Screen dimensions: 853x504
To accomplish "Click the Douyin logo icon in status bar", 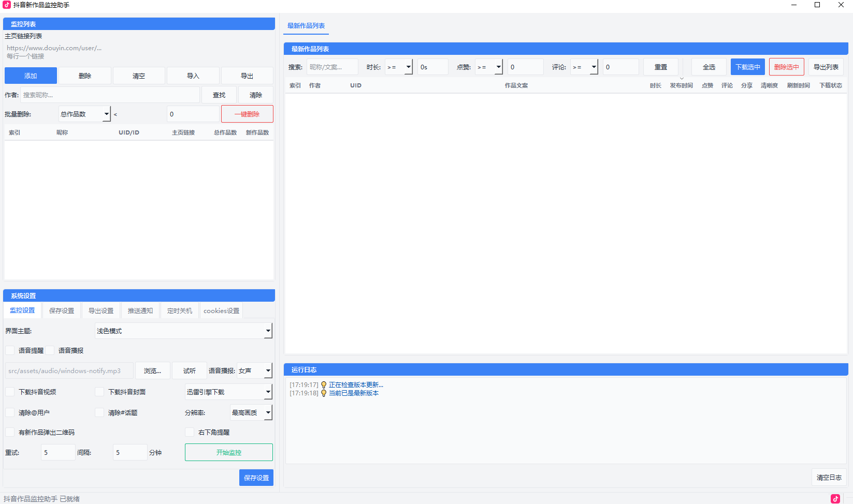I will (x=835, y=499).
